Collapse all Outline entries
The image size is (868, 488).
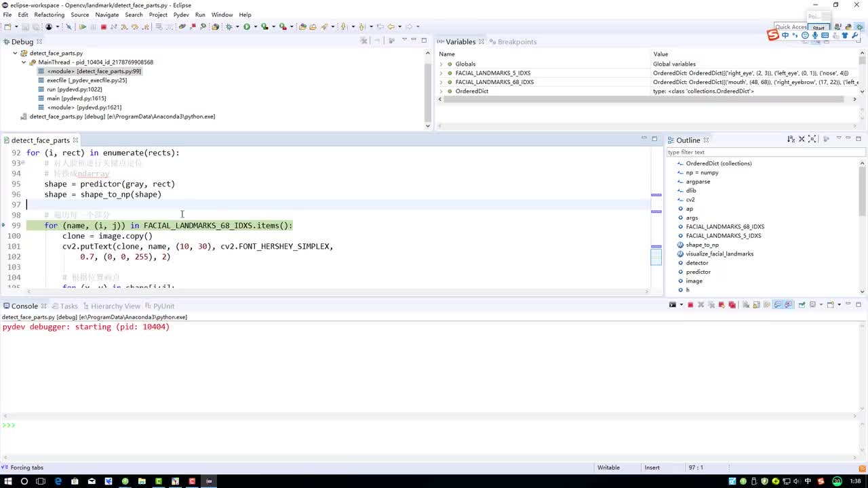[x=802, y=139]
